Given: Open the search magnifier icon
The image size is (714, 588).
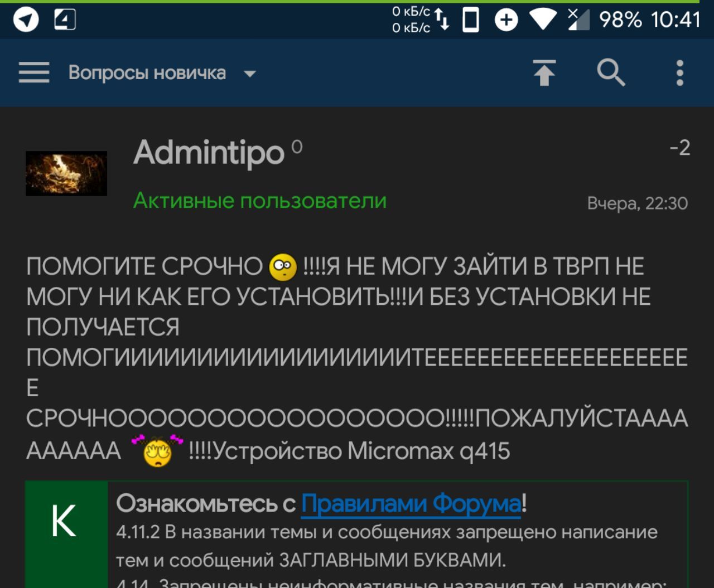Looking at the screenshot, I should [611, 73].
